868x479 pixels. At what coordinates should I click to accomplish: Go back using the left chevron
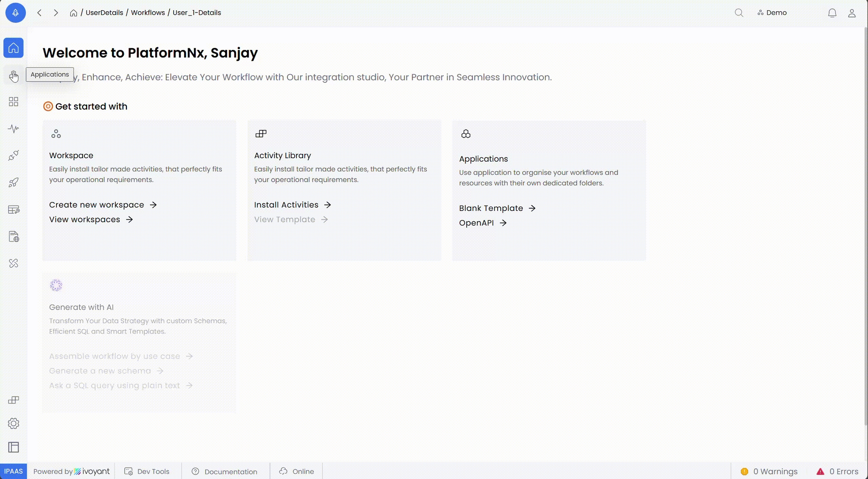[40, 13]
